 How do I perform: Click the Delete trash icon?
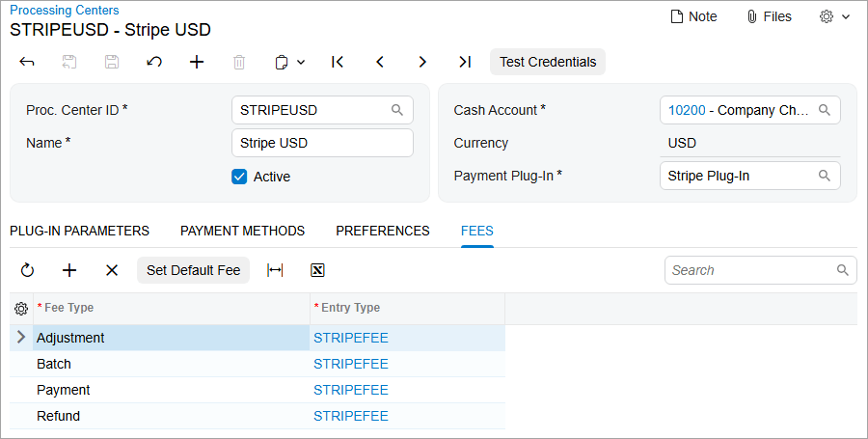click(239, 62)
